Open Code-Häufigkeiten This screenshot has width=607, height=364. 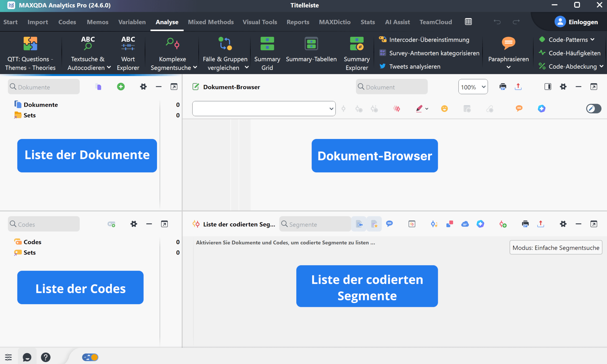click(570, 53)
